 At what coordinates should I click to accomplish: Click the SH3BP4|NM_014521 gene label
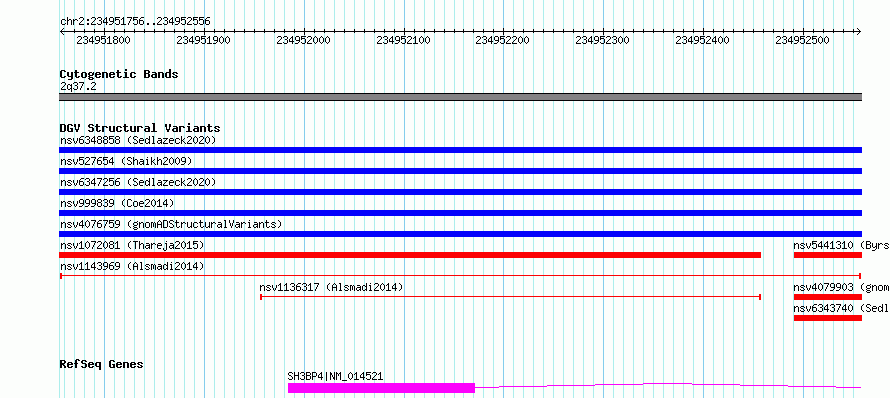(335, 376)
